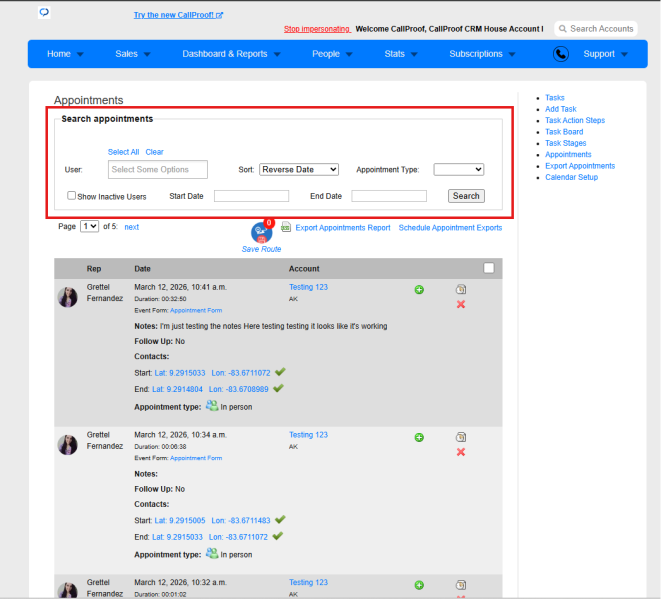This screenshot has width=661, height=599.
Task: Delete the 10:41 a.m. appointment with red X
Action: (461, 304)
